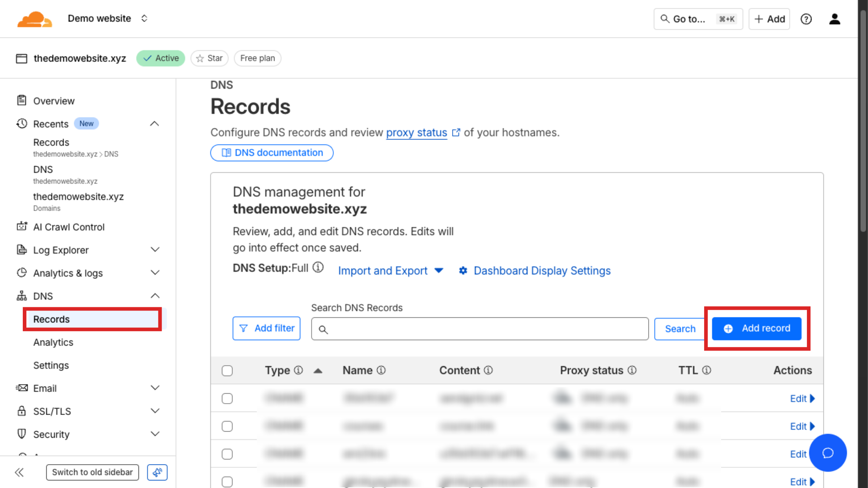Open the proxy status link

pos(417,133)
